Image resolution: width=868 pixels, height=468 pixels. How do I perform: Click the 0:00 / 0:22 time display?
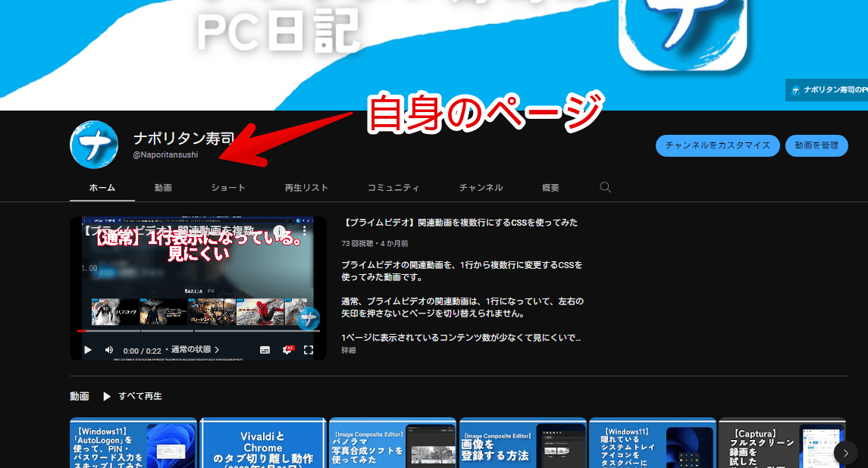tap(143, 351)
